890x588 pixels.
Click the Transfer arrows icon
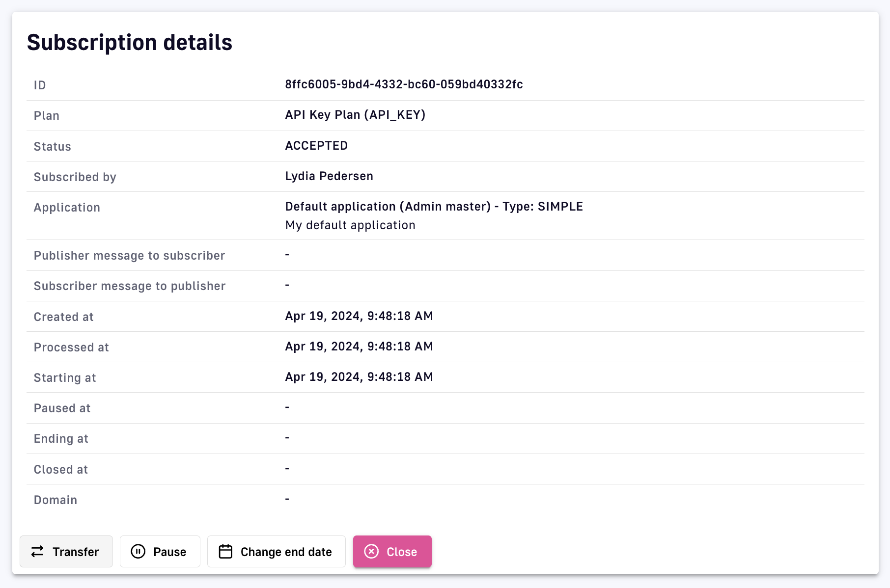point(37,552)
